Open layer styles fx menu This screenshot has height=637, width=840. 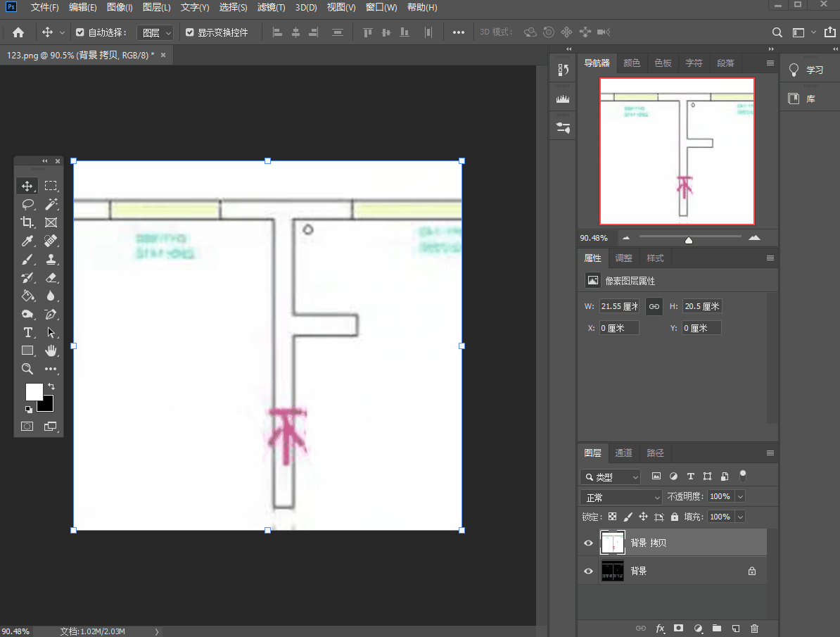660,629
